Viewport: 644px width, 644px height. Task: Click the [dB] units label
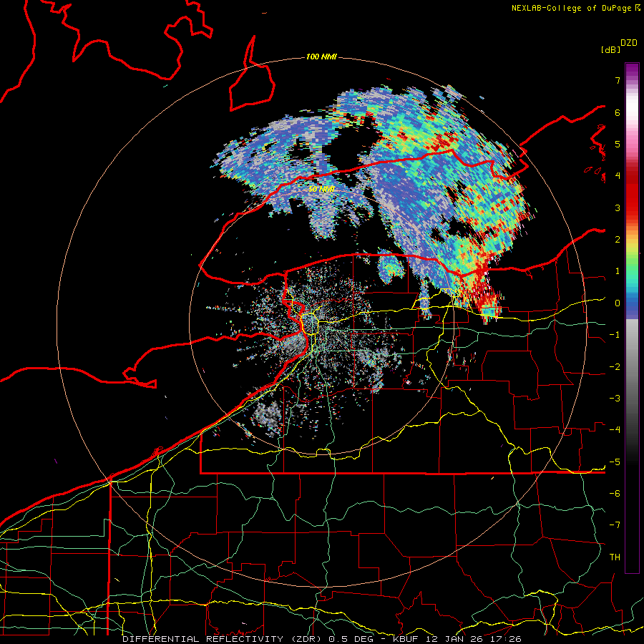610,49
